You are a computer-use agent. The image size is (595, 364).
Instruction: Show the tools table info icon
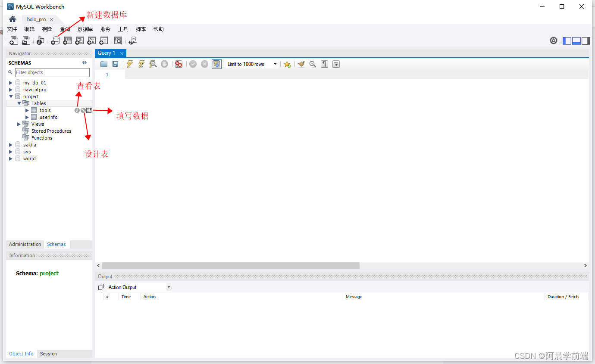(77, 110)
